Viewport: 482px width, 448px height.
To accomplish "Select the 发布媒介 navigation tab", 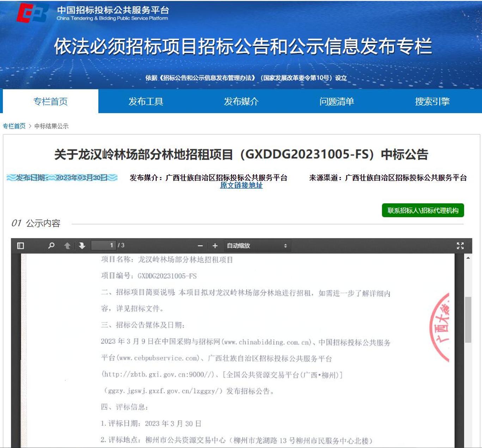I will 241,102.
